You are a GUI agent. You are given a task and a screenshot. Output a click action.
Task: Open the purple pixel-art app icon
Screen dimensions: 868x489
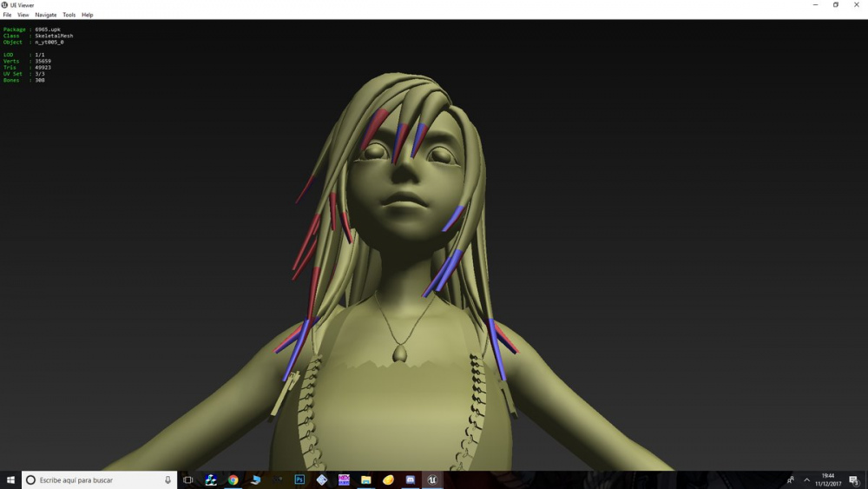pyautogui.click(x=344, y=480)
